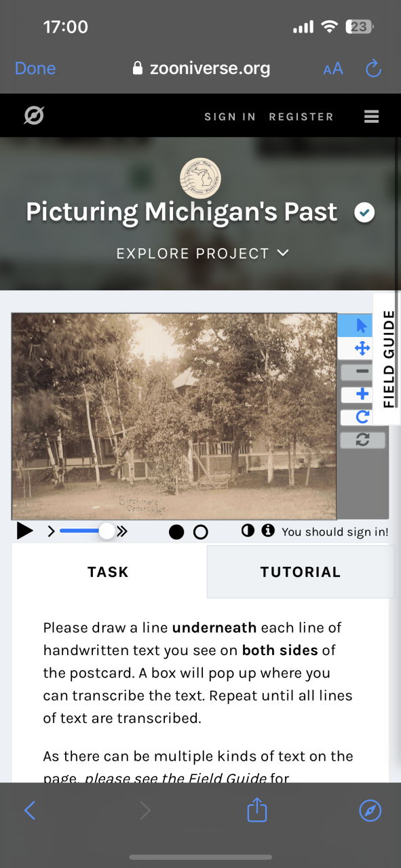Select the pan/move image tool
The image size is (401, 868).
(362, 349)
